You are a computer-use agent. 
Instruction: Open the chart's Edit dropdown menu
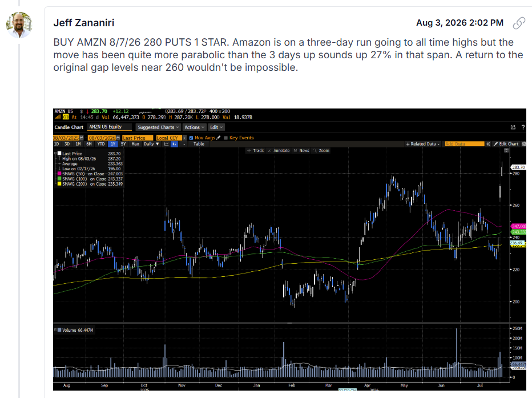point(216,127)
